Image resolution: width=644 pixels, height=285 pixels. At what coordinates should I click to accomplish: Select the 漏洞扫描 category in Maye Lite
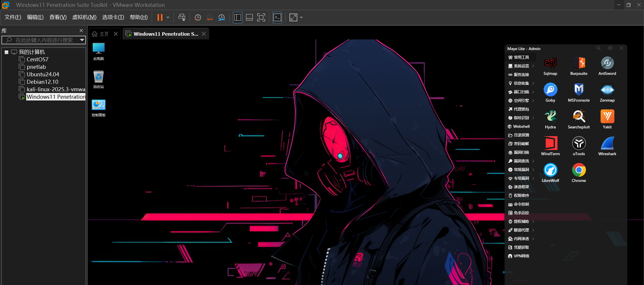tap(521, 152)
